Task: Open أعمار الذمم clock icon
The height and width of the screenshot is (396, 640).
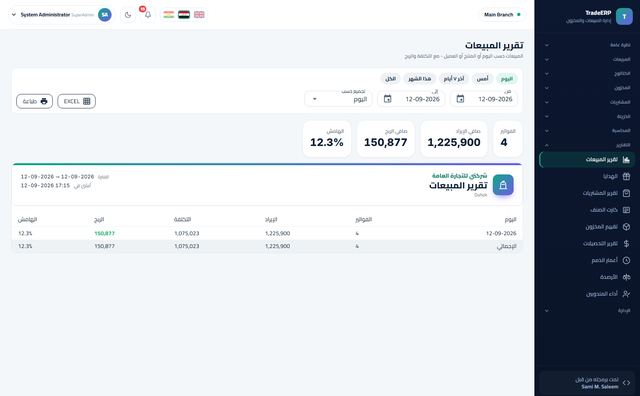Action: point(626,260)
